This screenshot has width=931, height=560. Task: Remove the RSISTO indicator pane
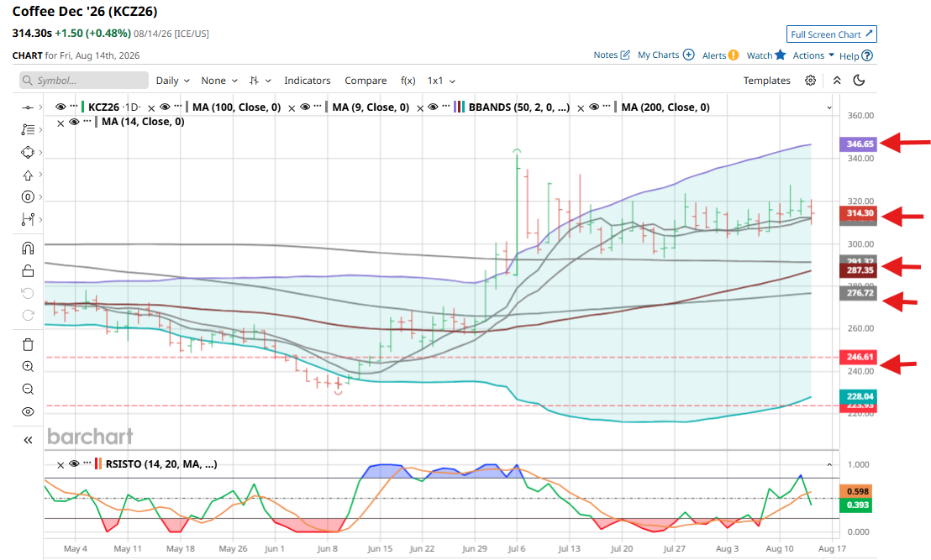pos(60,464)
